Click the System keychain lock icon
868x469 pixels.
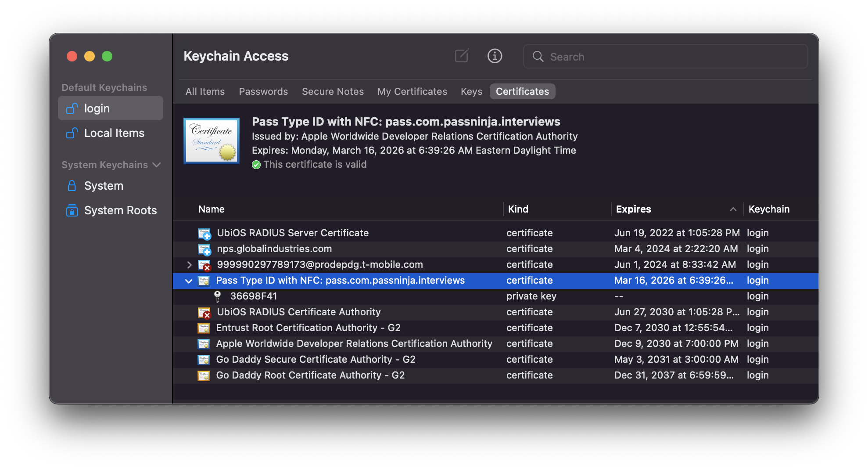(x=72, y=186)
